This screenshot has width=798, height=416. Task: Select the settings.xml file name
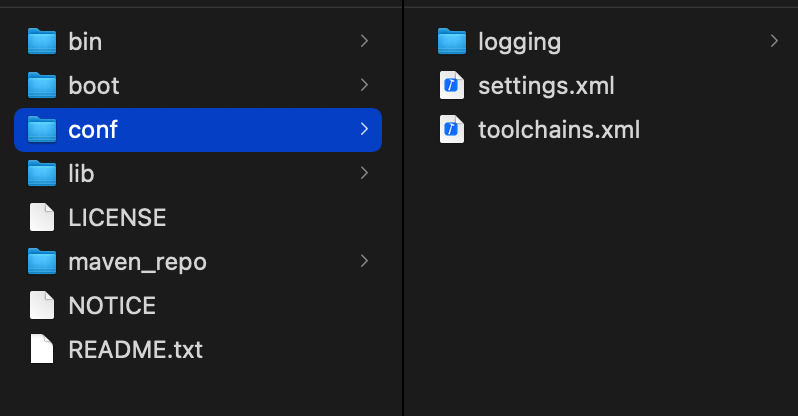pos(546,86)
